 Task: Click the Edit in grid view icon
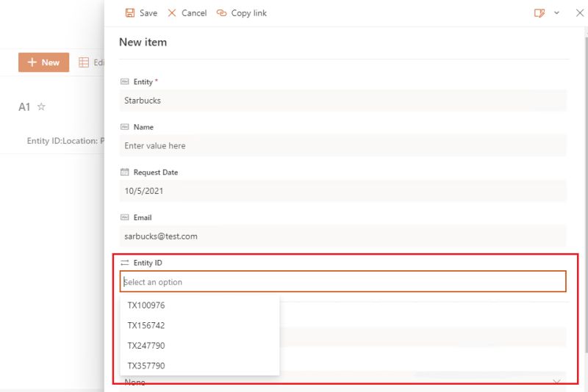[x=84, y=62]
